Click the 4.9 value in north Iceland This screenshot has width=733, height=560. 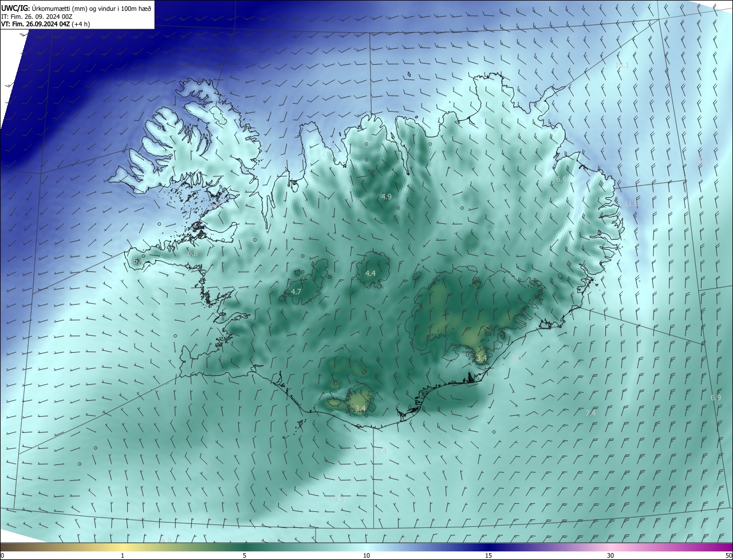point(387,196)
